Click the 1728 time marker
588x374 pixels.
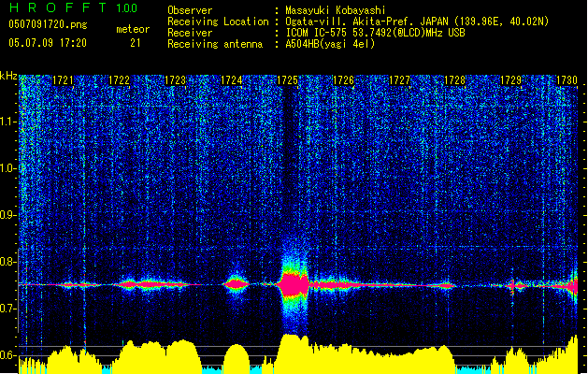(455, 80)
